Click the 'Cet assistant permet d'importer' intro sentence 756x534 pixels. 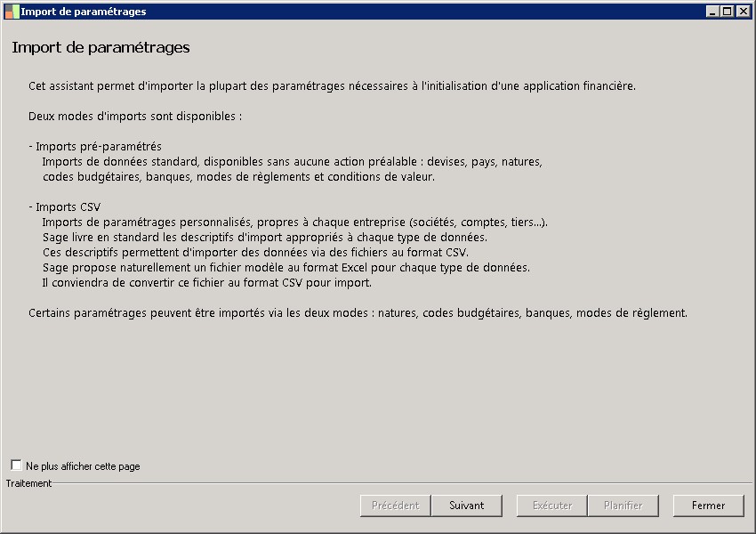[x=332, y=85]
